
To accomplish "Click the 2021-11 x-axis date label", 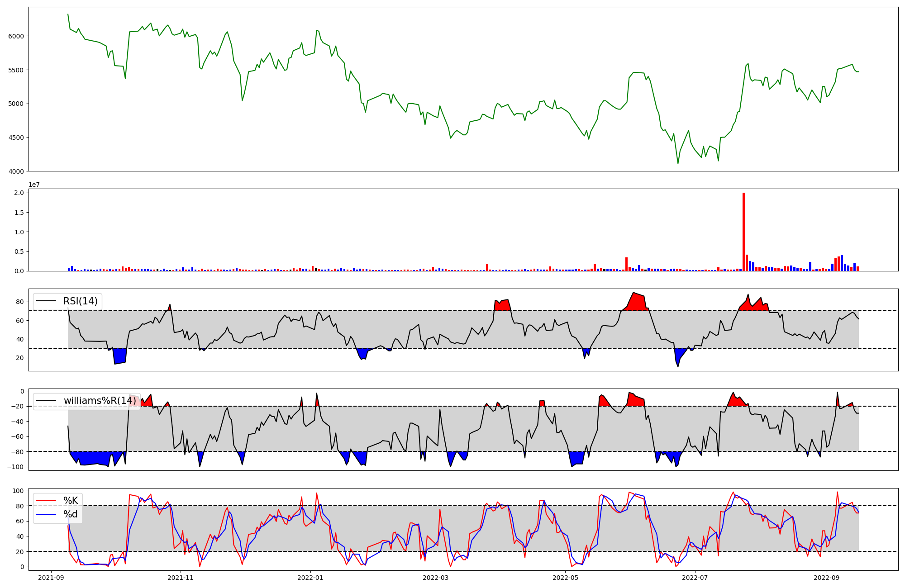I will (181, 578).
